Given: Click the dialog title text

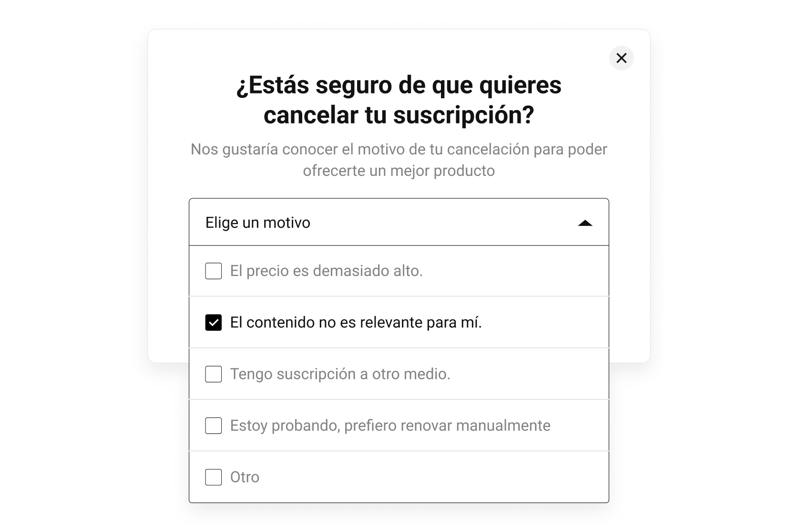Looking at the screenshot, I should pos(399,100).
